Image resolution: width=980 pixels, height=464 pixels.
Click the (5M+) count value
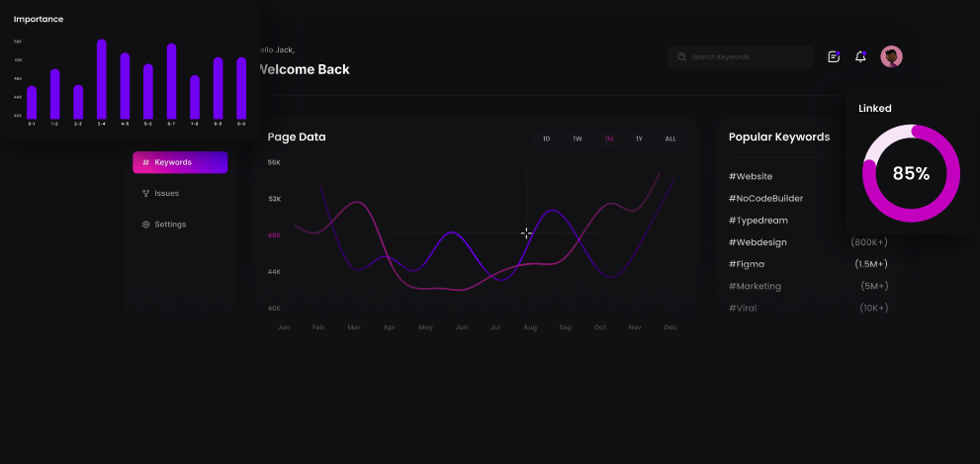[874, 286]
